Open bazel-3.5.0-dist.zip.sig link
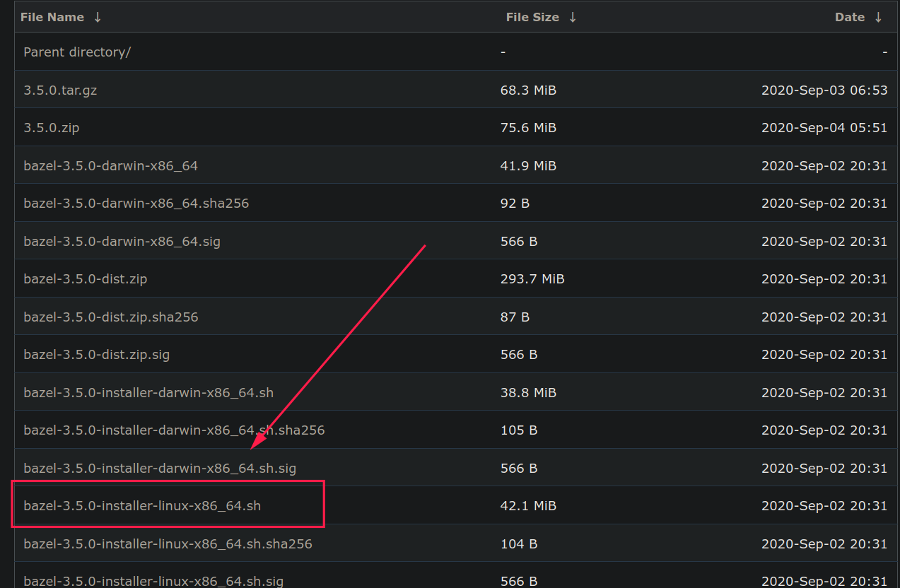 point(97,355)
